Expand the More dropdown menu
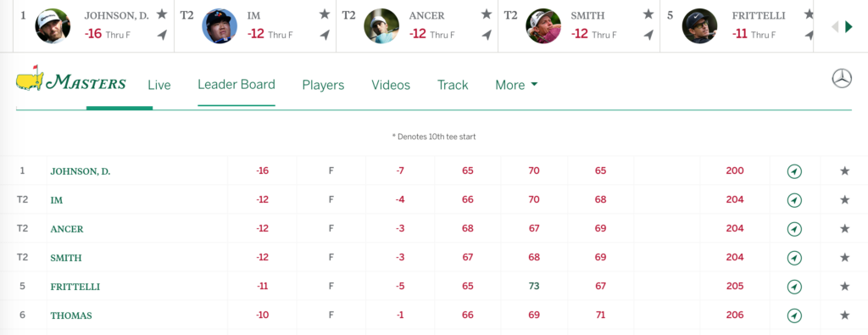868x335 pixels. pos(516,85)
